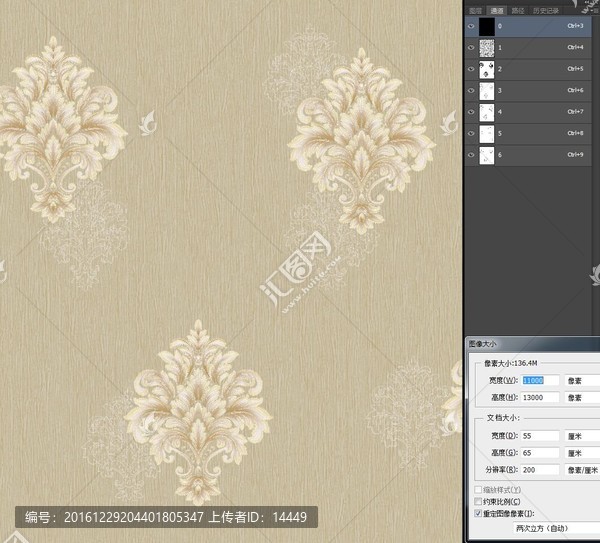Click the 文档大小 group label
Viewport: 600px width, 543px height.
(503, 418)
